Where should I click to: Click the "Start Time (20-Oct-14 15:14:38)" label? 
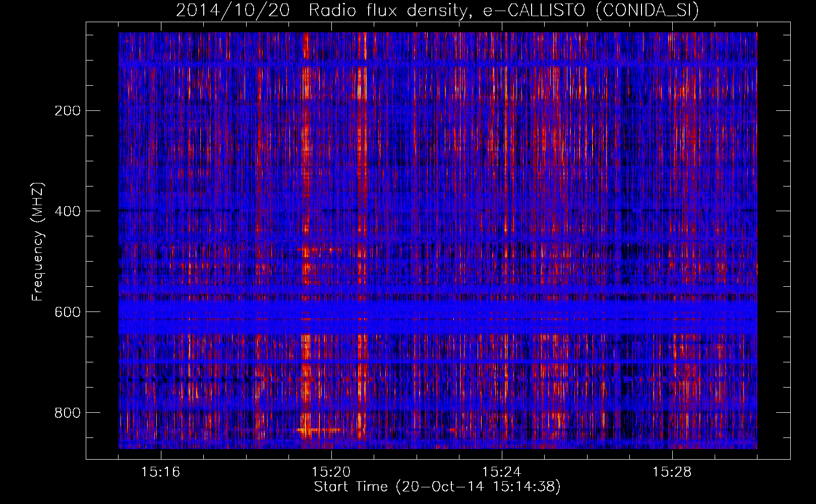[437, 487]
